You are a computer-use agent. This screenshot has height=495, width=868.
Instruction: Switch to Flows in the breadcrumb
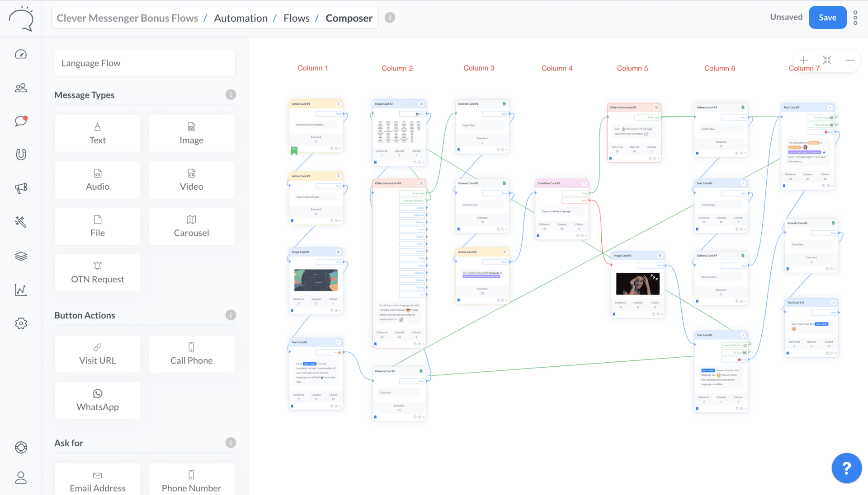[297, 18]
